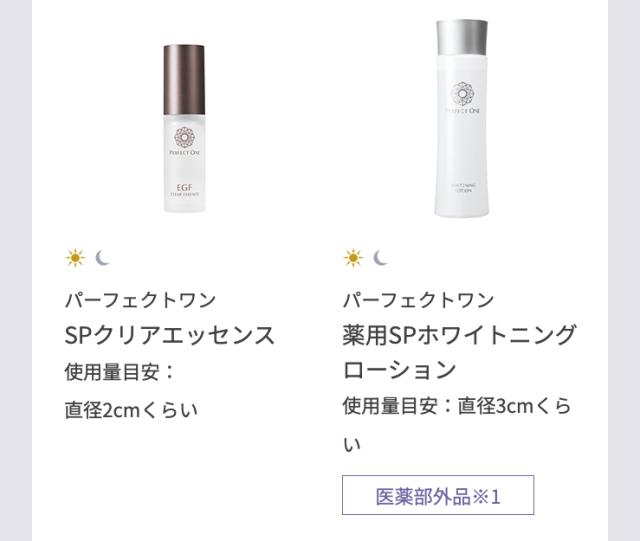The width and height of the screenshot is (640, 541).
Task: Click the floral logo on the lotion bottle
Action: [462, 94]
